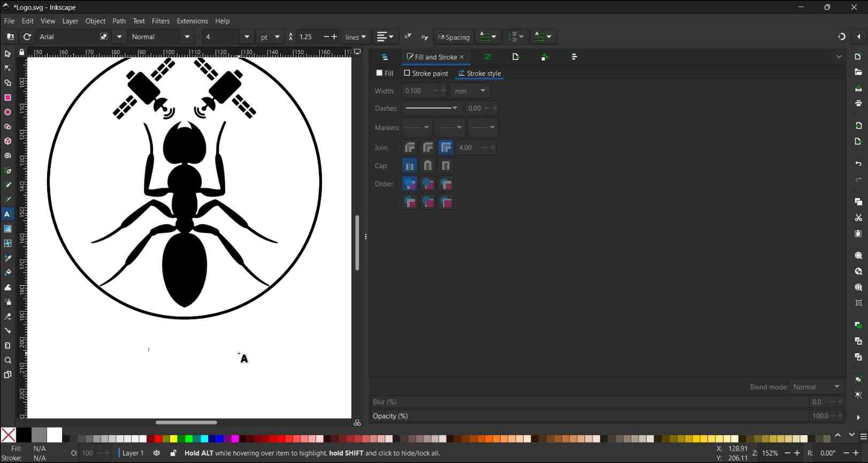Open the Blend mode Normal dropdown
This screenshot has height=463, width=868.
point(816,387)
